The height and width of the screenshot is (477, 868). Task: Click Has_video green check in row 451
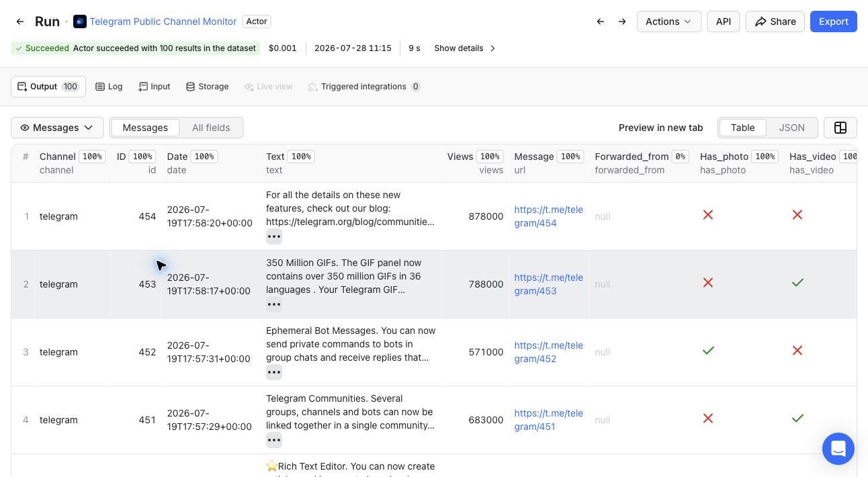tap(797, 419)
